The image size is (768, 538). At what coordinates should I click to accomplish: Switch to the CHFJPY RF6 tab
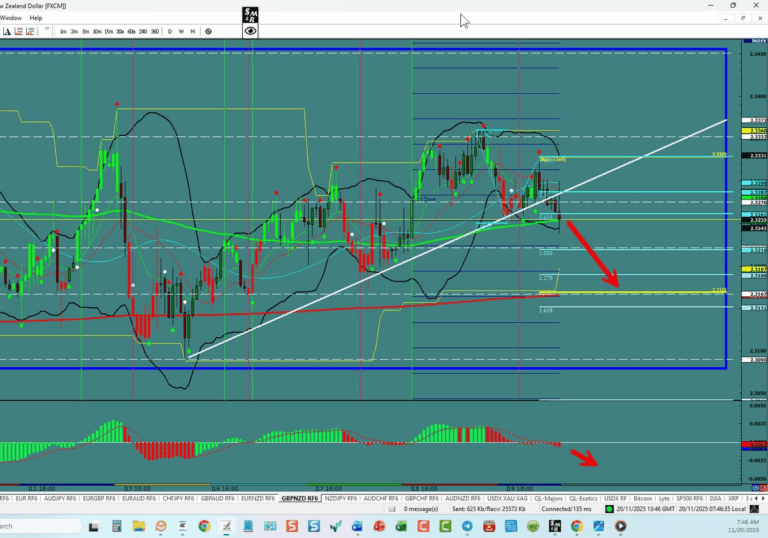pos(178,498)
